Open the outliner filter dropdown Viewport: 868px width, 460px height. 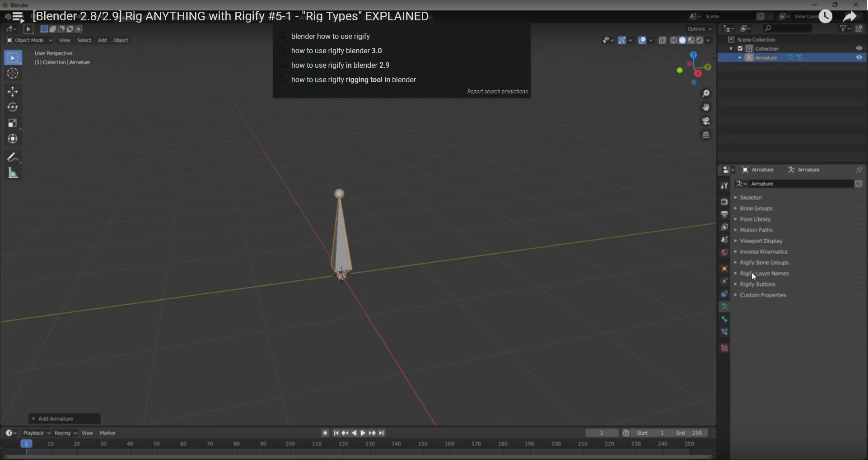pos(845,29)
